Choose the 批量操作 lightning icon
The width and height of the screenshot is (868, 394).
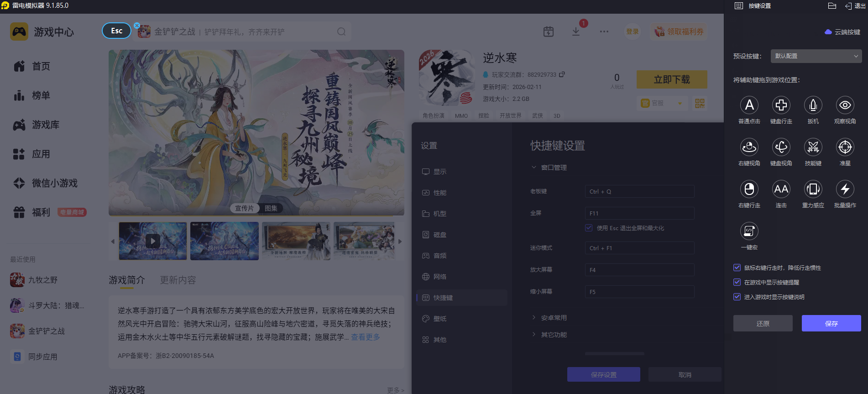pos(845,189)
